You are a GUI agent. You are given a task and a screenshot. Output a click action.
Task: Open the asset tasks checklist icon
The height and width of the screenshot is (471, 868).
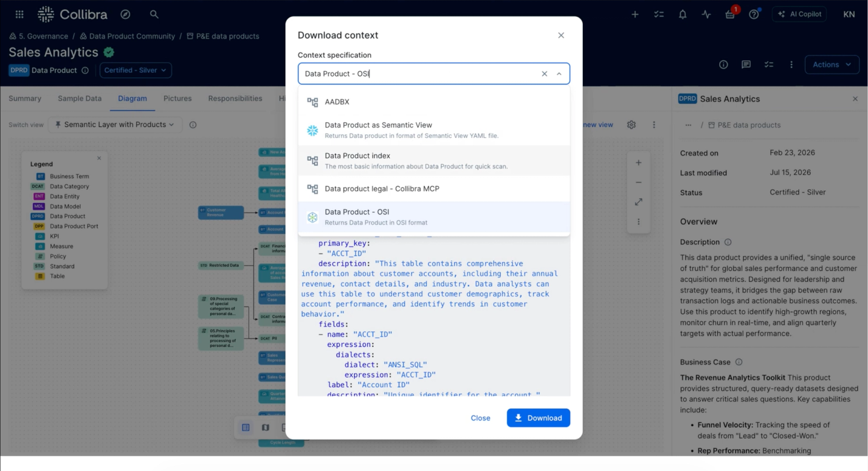pos(769,64)
